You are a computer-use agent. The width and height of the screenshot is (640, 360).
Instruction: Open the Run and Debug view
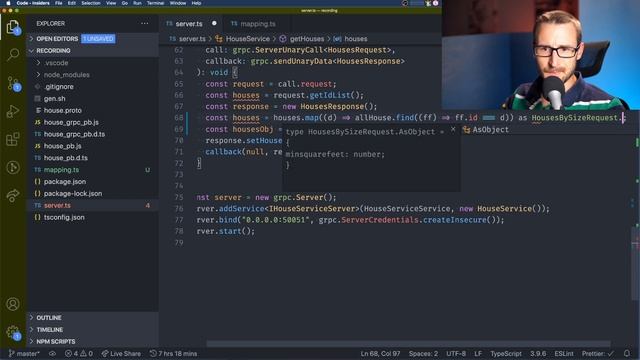(13, 111)
